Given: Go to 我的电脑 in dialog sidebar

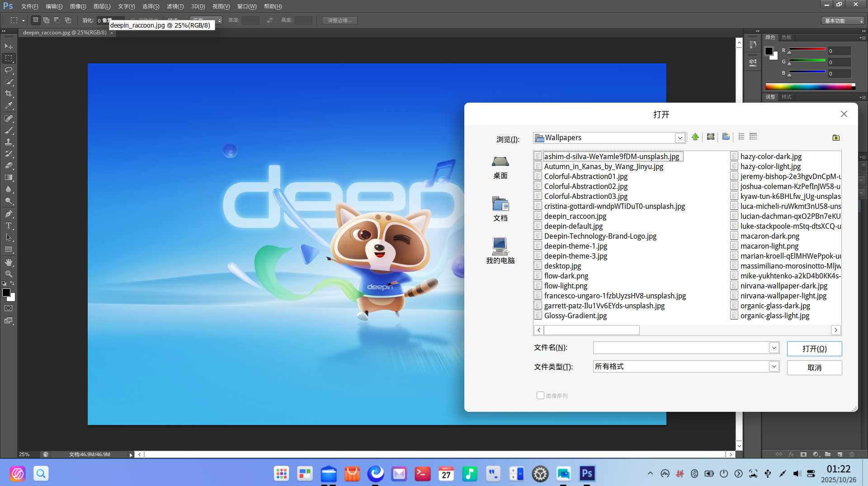Looking at the screenshot, I should [x=500, y=251].
